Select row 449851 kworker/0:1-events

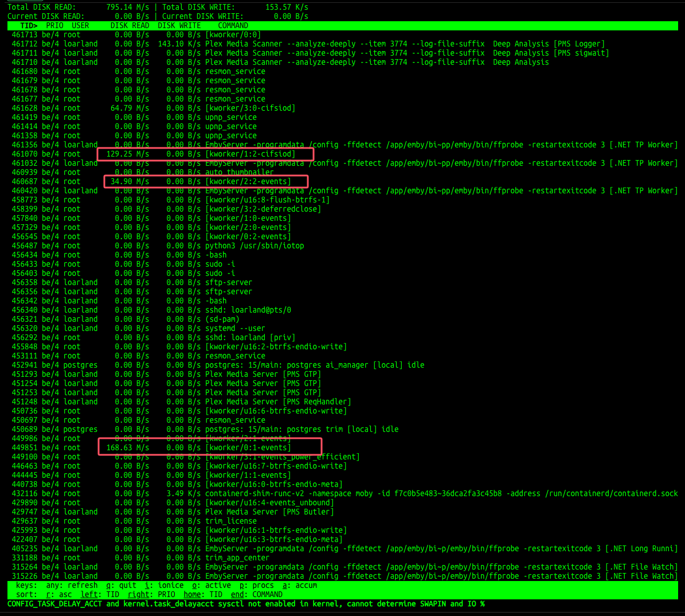pyautogui.click(x=343, y=448)
